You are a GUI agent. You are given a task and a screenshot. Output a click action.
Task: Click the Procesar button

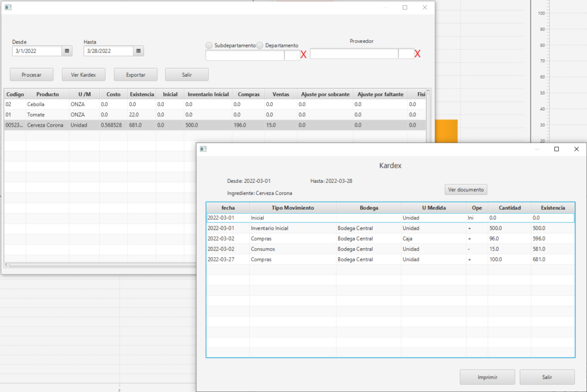click(32, 75)
